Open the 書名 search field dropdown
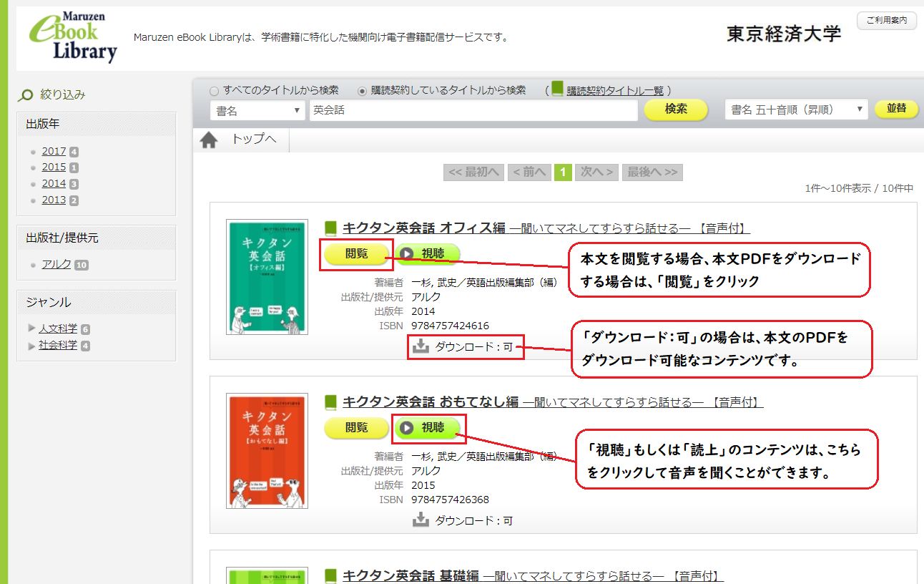 coord(257,110)
